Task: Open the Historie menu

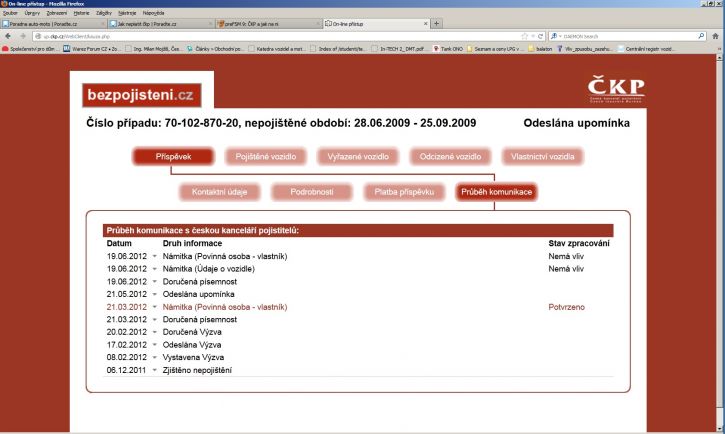Action: (81, 13)
